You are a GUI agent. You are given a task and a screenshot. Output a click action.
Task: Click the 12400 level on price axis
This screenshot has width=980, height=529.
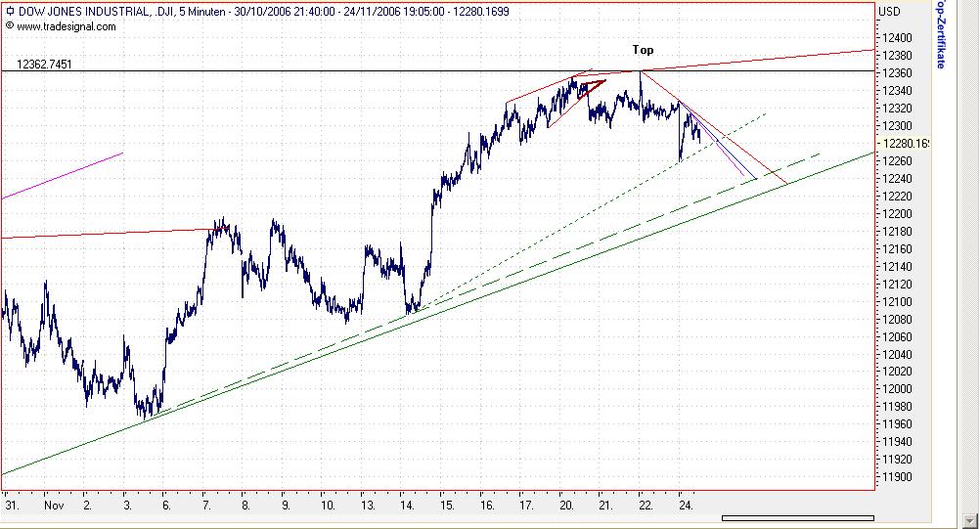click(x=897, y=37)
